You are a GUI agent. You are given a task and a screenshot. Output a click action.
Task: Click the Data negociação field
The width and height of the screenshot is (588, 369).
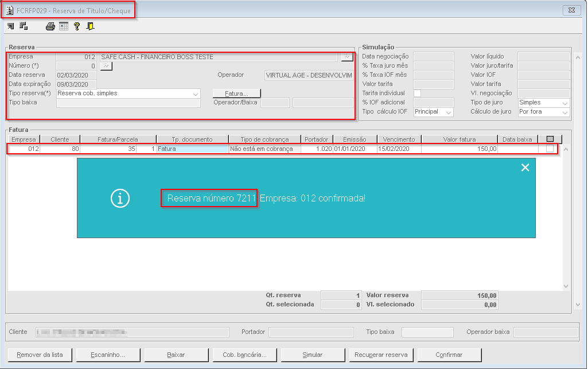point(434,57)
